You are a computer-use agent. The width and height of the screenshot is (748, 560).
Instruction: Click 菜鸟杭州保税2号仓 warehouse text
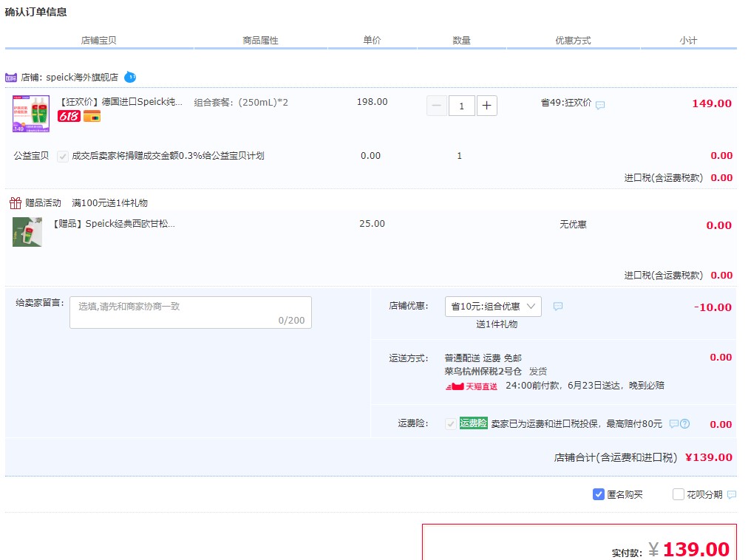[483, 371]
